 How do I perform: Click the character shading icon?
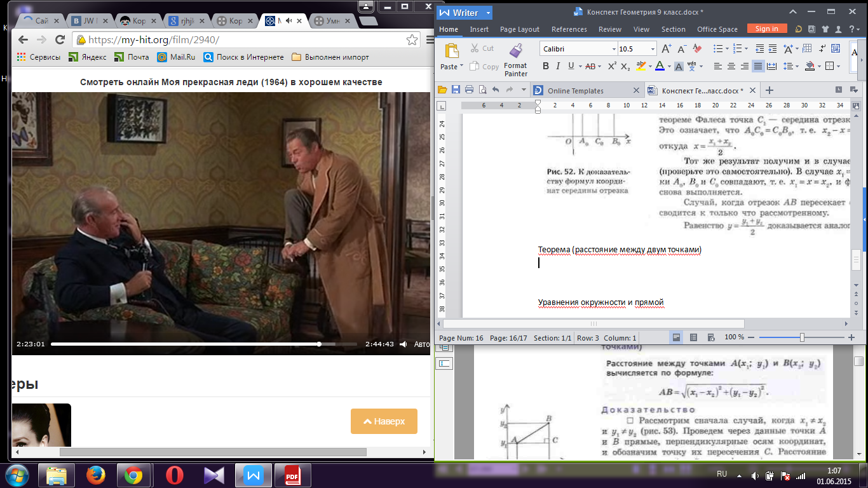[679, 66]
